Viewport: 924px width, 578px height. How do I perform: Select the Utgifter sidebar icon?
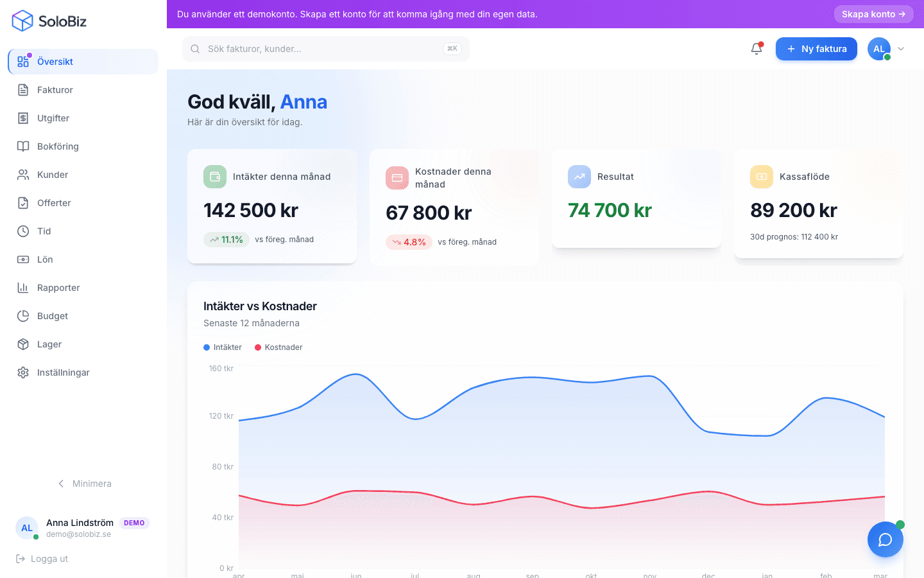pyautogui.click(x=23, y=118)
